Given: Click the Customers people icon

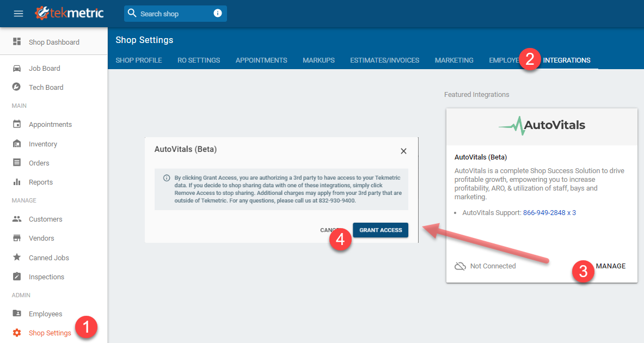Looking at the screenshot, I should 17,219.
